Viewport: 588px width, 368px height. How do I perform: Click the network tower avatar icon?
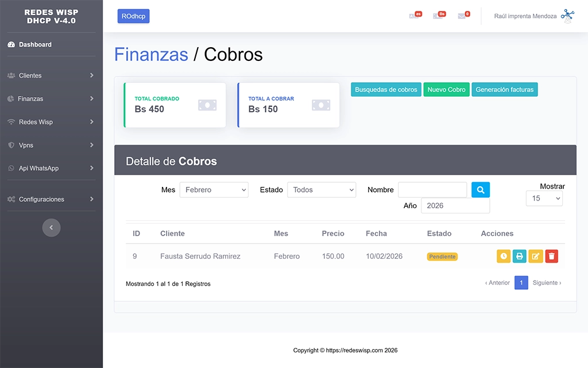(567, 16)
